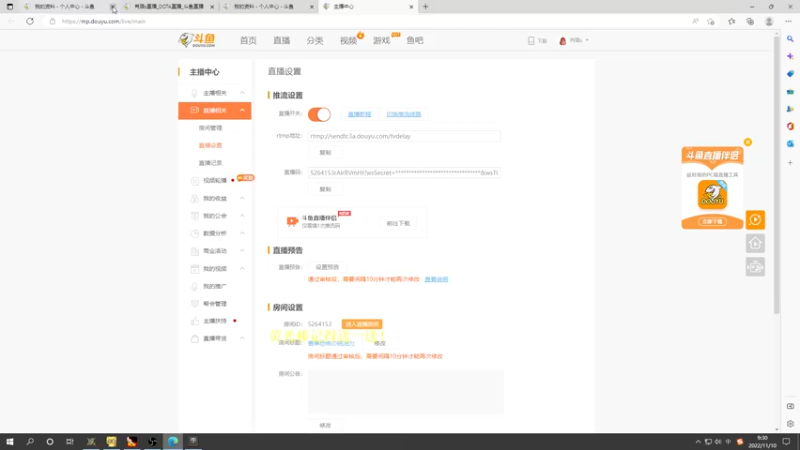This screenshot has width=800, height=450.
Task: Click the home icon on right floating bar
Action: [x=755, y=243]
